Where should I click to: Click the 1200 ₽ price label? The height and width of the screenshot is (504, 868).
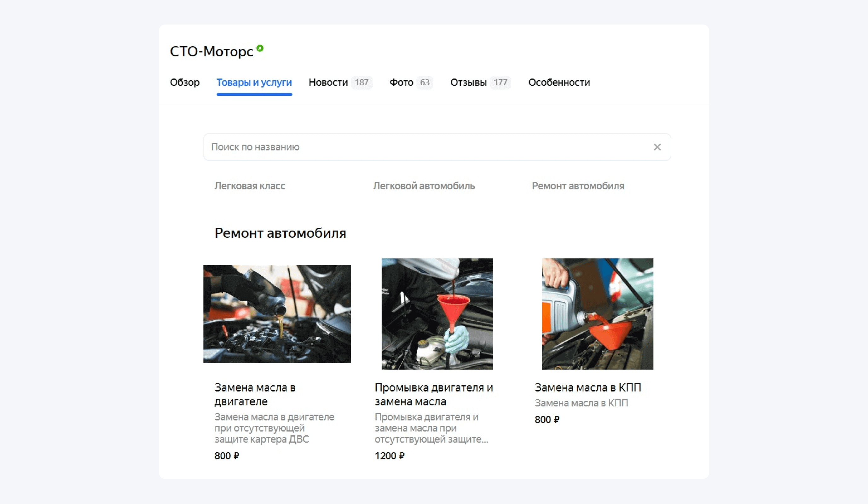tap(389, 456)
